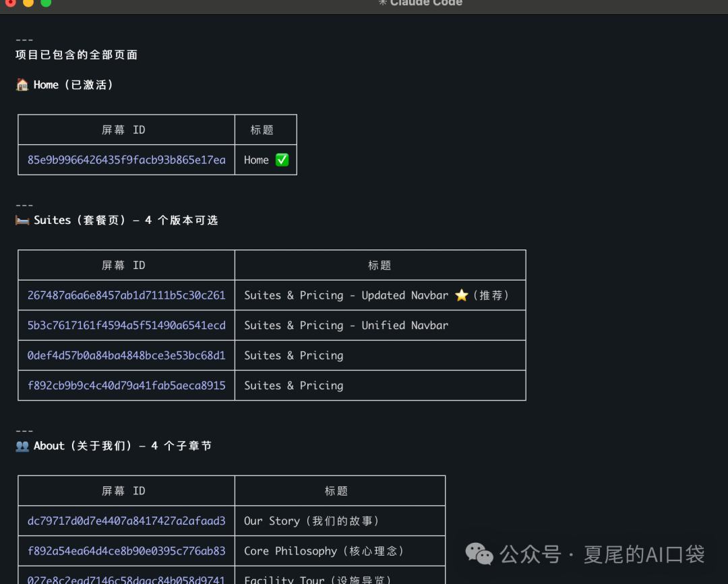The height and width of the screenshot is (584, 728).
Task: Open the Facility Tour screen ID link
Action: pos(126,579)
